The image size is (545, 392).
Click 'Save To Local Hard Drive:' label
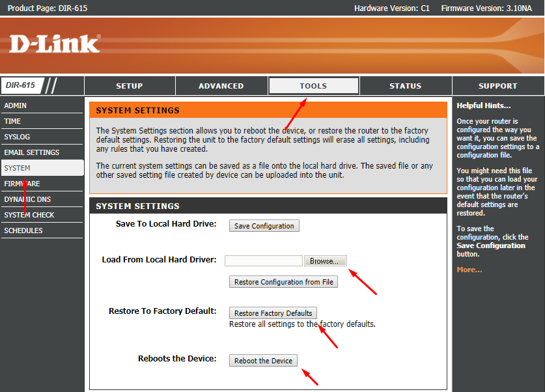[x=166, y=224]
